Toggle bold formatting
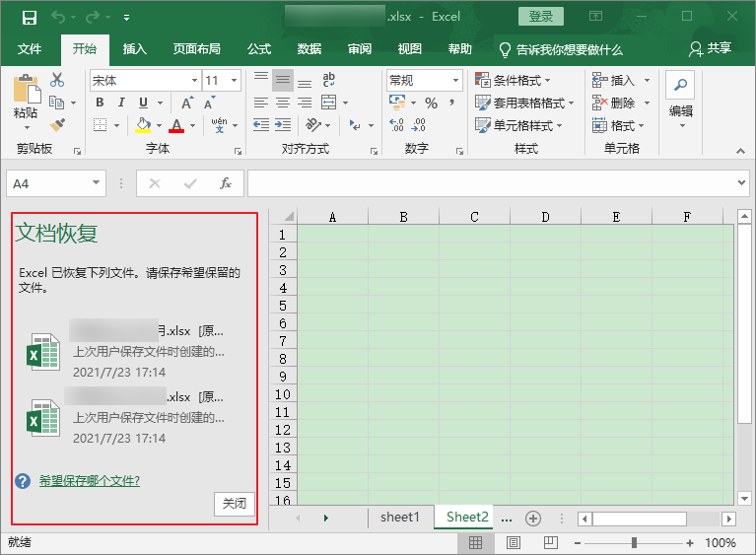 (100, 103)
